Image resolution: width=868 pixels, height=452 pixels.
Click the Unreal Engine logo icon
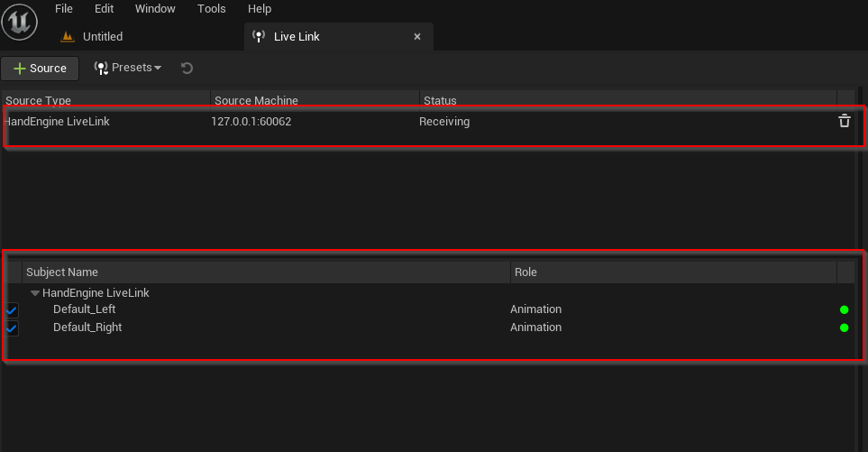19,23
